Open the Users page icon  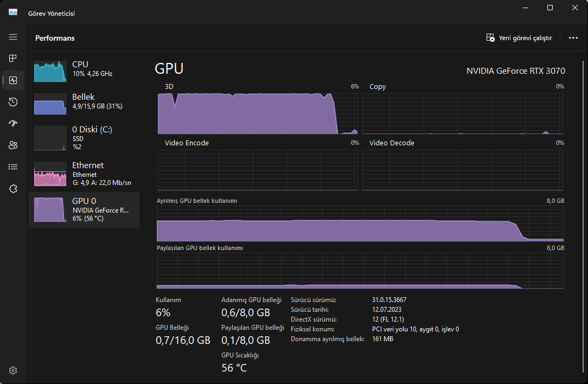pos(13,145)
